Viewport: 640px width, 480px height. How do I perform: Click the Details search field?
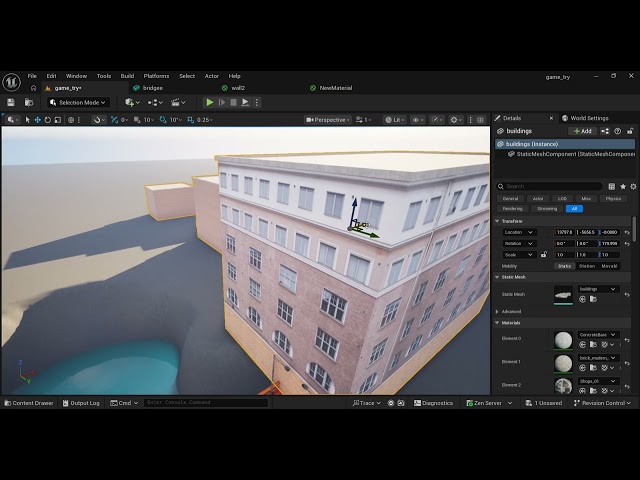tap(549, 186)
